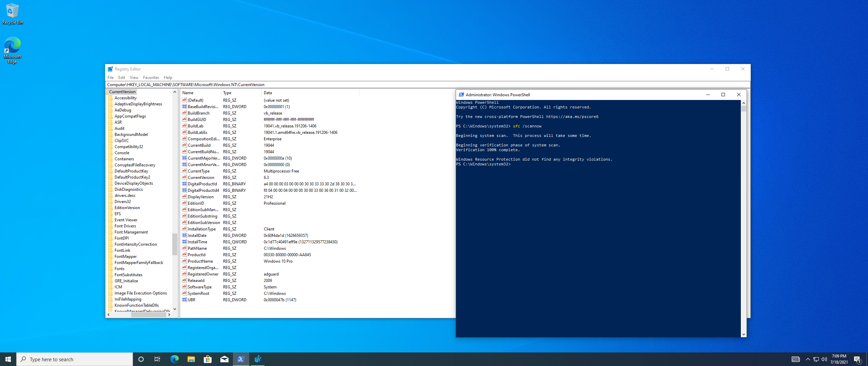Viewport: 868px width, 366px height.
Task: Open the touch keyboard tray icon
Action: point(795,359)
